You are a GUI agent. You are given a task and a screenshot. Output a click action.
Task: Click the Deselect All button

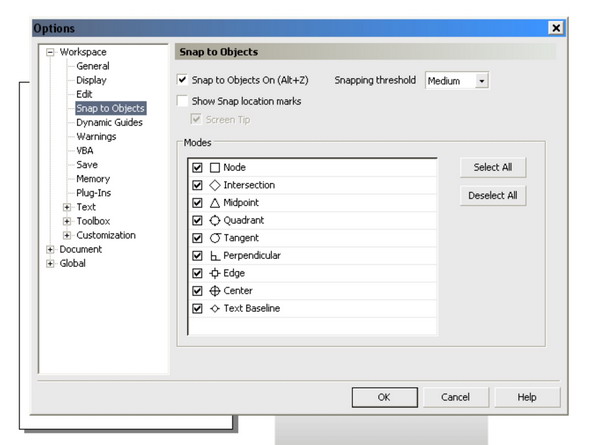coord(493,196)
